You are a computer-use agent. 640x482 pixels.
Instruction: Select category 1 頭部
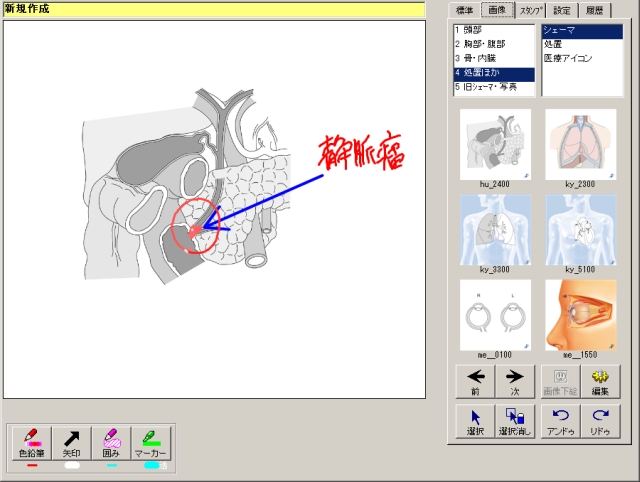click(x=494, y=30)
